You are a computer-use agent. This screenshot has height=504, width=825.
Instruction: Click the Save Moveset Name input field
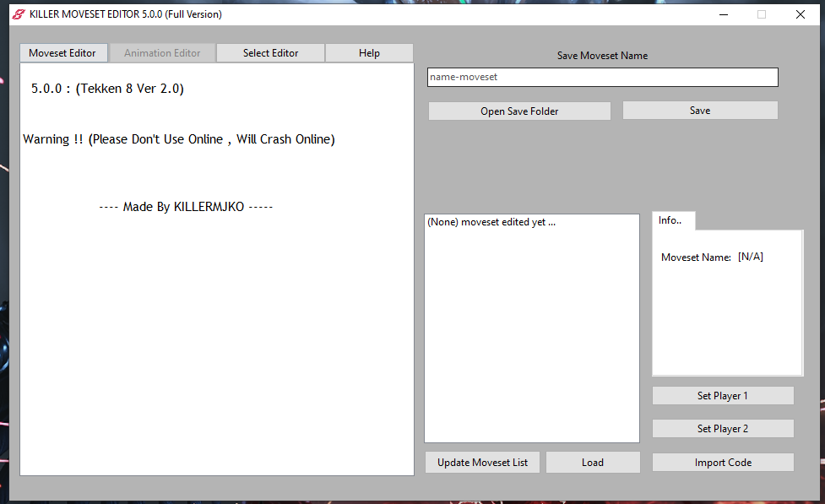(x=602, y=78)
